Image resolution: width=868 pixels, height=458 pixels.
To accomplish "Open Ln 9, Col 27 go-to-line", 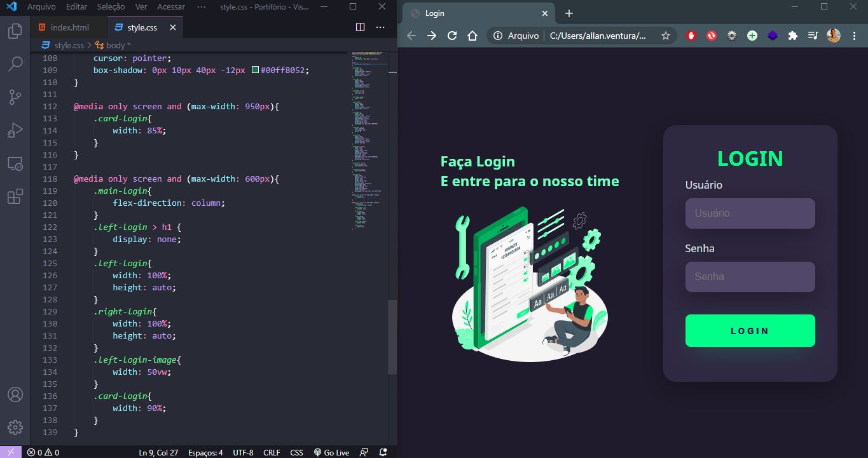I will pos(158,452).
